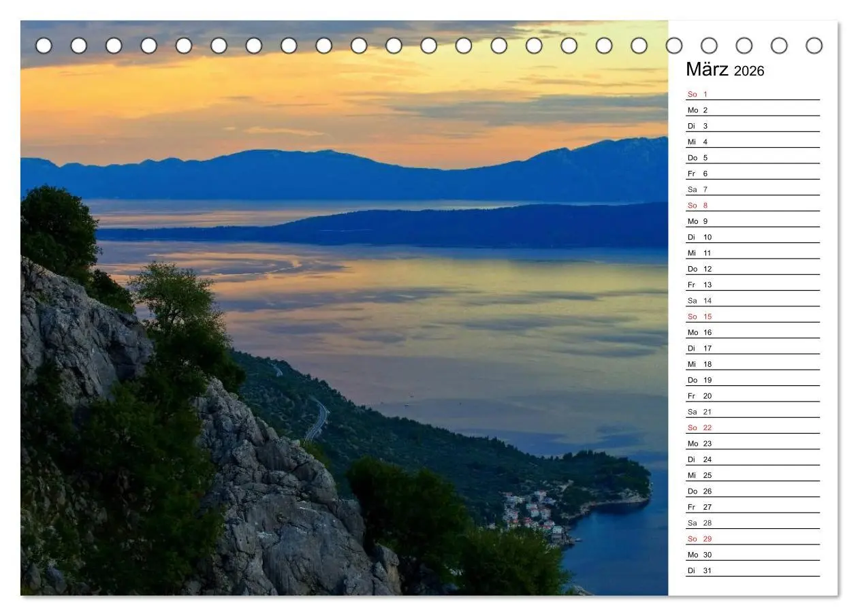Image resolution: width=858 pixels, height=616 pixels.
Task: Select the date row 'Sa 28'
Action: coord(752,523)
